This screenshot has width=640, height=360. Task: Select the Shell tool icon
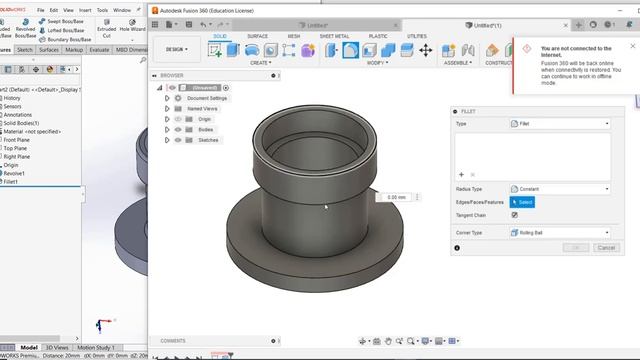coord(369,50)
